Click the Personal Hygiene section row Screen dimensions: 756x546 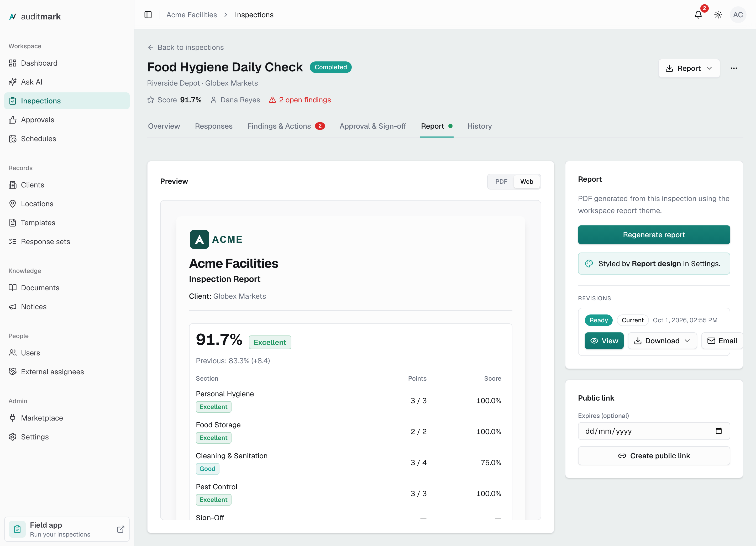[x=350, y=400]
